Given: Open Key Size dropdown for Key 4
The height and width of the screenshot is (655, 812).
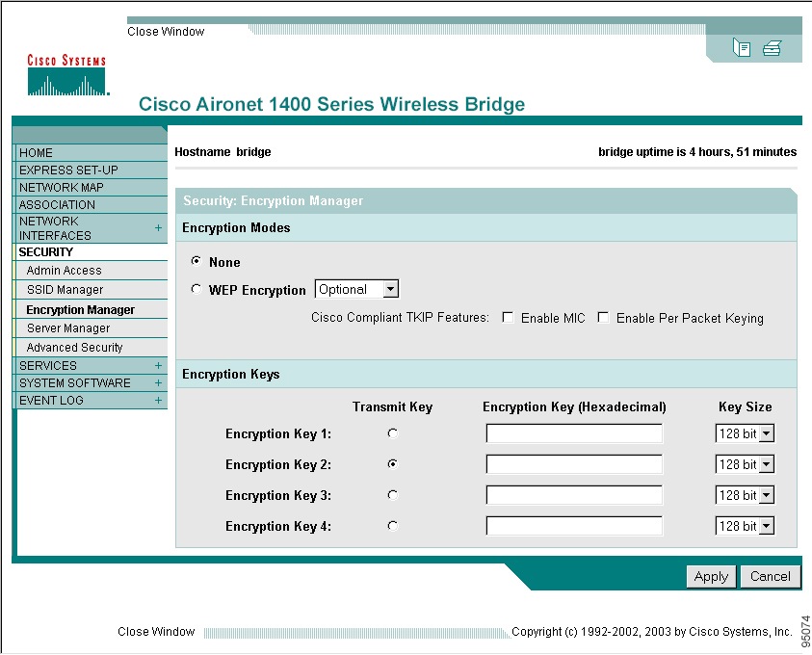Looking at the screenshot, I should 745,526.
